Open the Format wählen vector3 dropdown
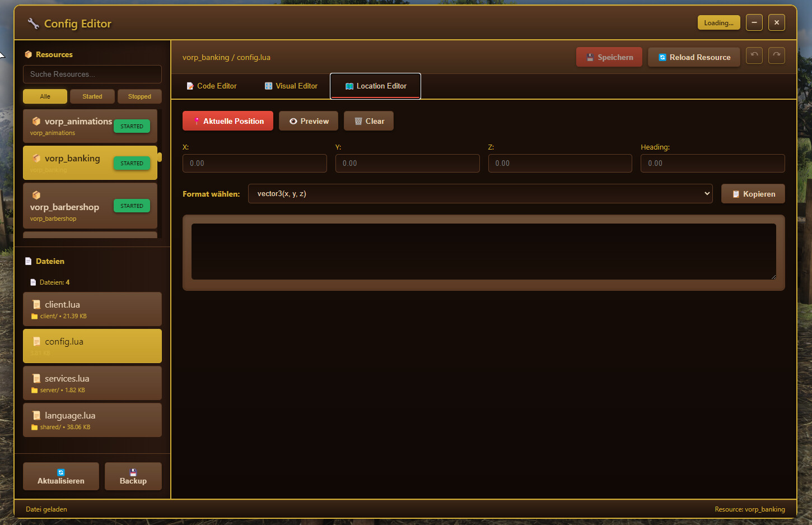 [x=480, y=193]
